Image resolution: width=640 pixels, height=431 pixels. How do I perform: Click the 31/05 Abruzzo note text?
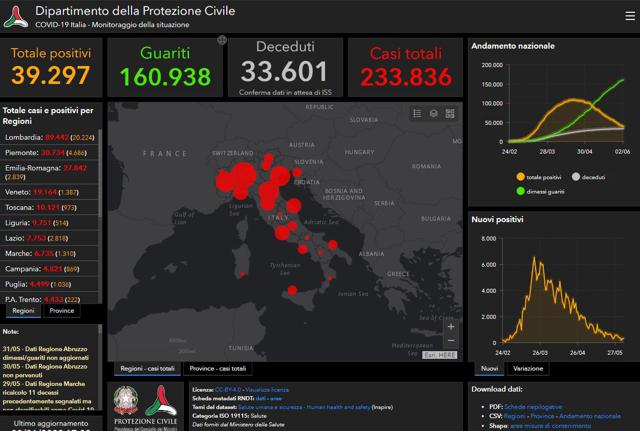click(45, 353)
